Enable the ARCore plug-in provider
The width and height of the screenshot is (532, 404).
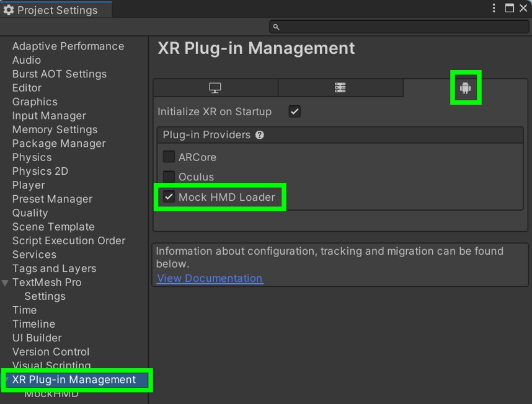click(169, 157)
